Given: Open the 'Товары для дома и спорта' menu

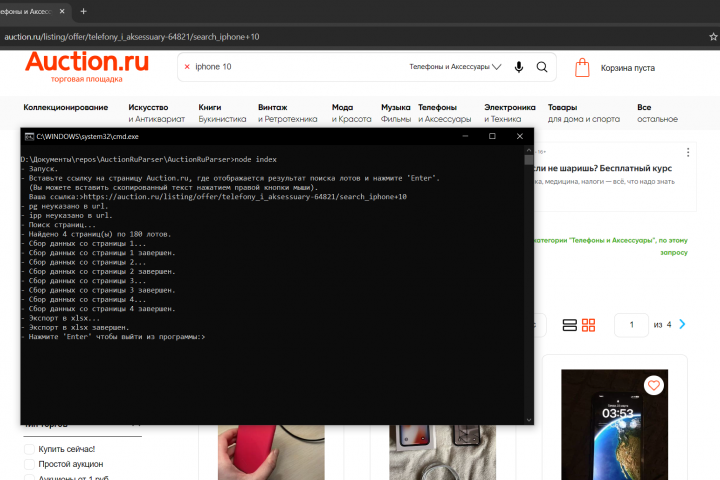Looking at the screenshot, I should pyautogui.click(x=584, y=113).
